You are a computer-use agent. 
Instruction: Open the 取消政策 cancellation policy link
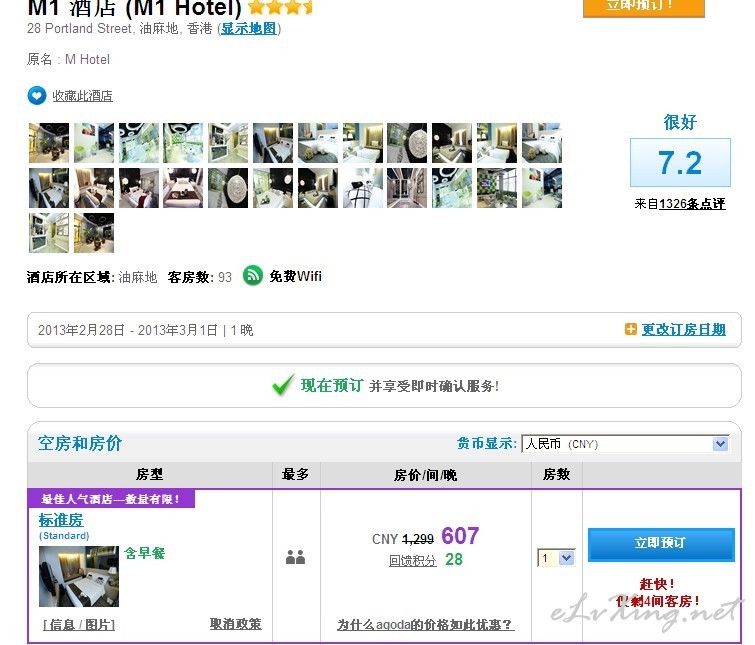235,624
